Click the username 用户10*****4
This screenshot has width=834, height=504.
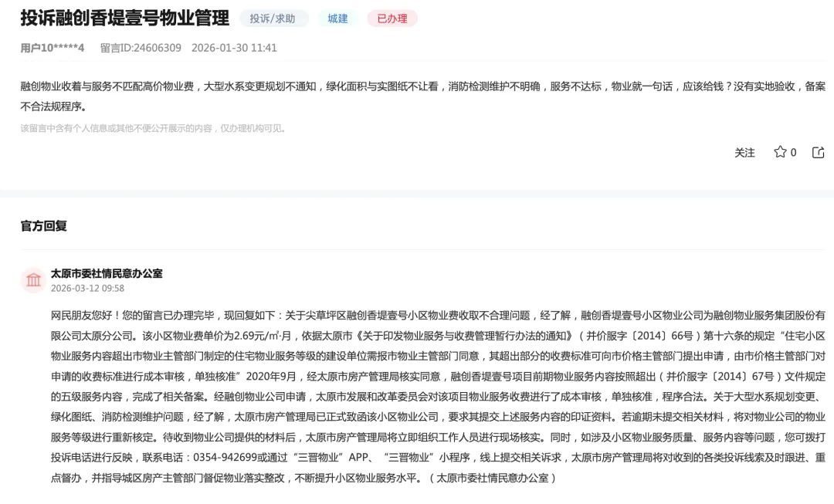(53, 48)
